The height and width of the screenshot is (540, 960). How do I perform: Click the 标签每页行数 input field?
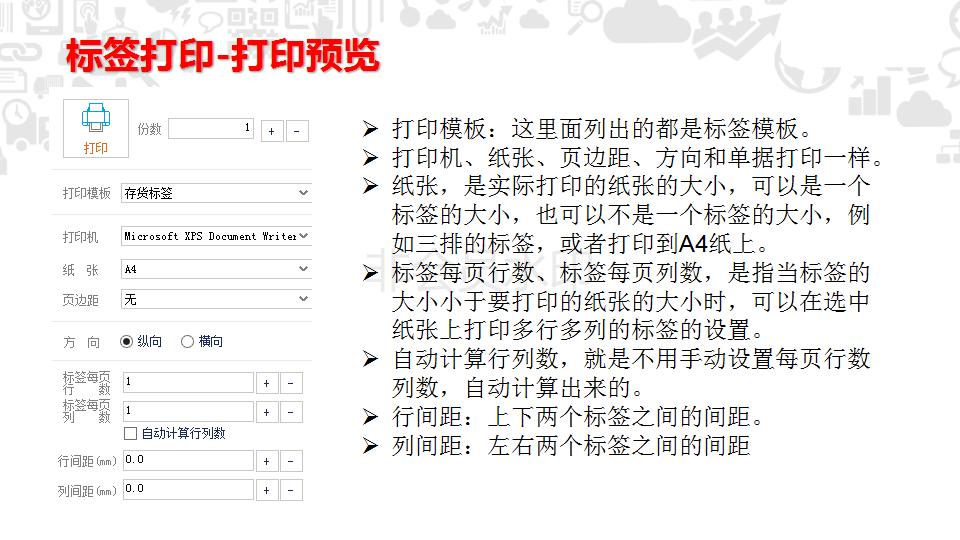point(188,382)
